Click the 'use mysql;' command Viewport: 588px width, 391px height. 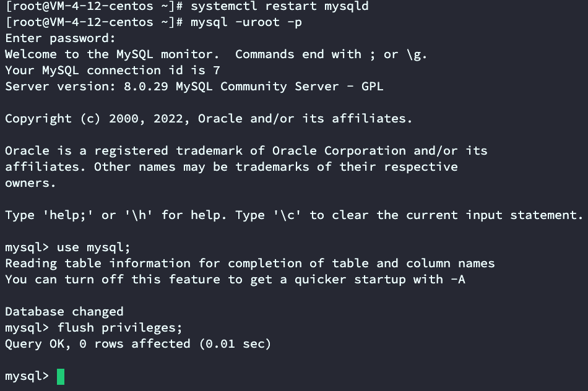coord(93,247)
